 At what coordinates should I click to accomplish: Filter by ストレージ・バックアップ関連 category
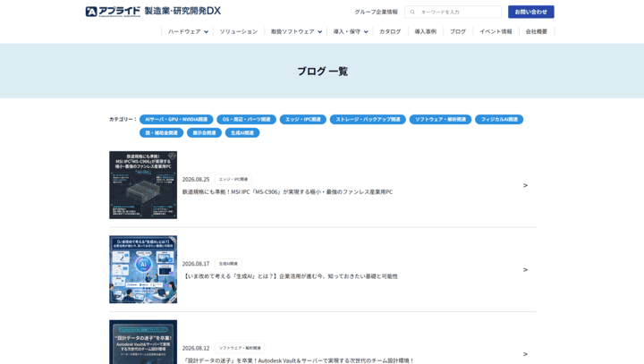tap(368, 120)
